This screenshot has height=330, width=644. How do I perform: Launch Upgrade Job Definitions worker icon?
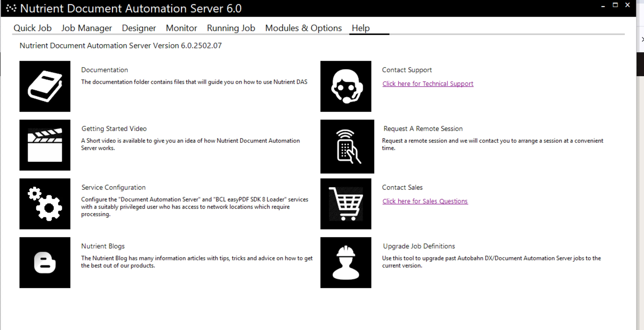(346, 262)
